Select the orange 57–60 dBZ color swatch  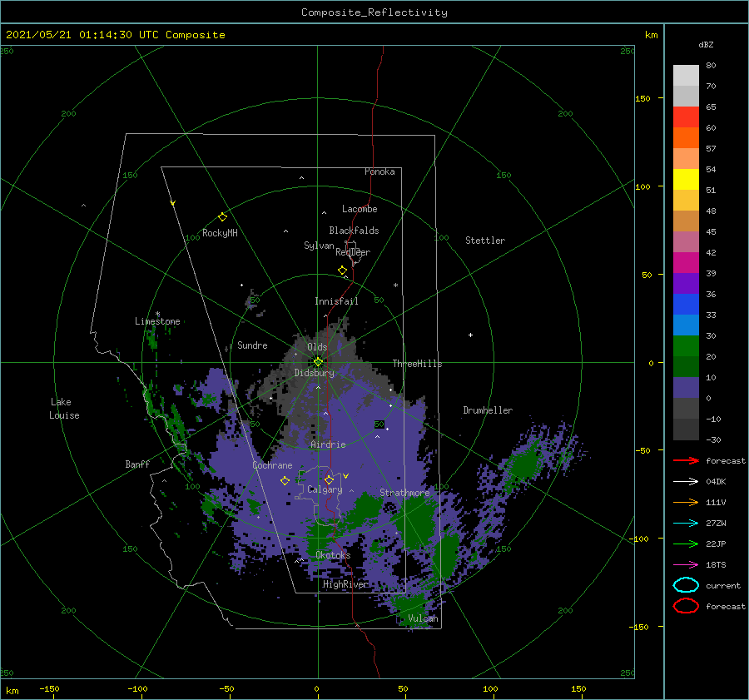[686, 138]
